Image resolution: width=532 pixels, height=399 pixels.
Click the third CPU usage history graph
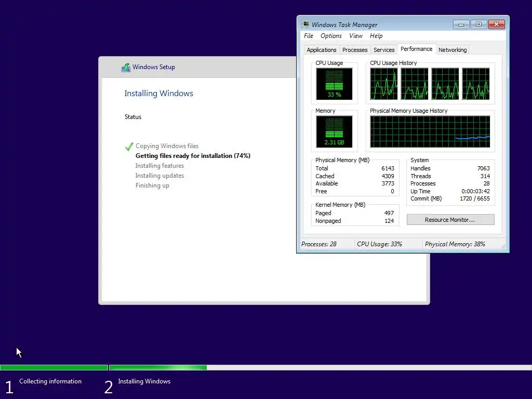coord(445,84)
